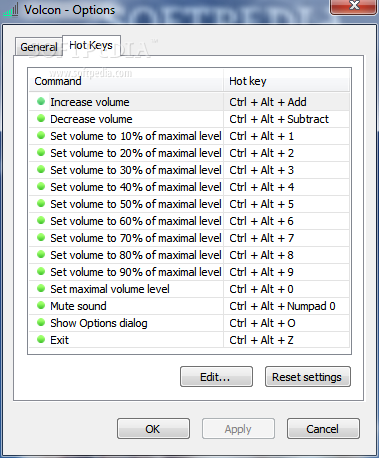
Task: Confirm with the OK button
Action: (x=153, y=429)
